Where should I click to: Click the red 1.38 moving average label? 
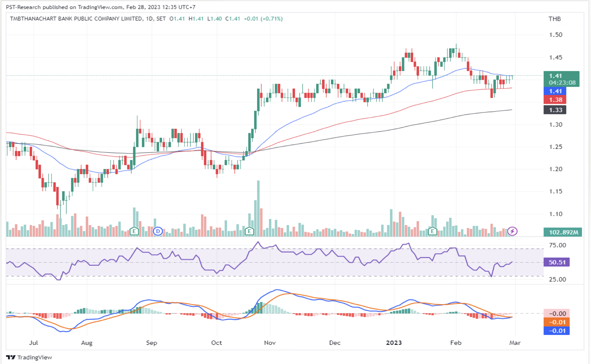[555, 100]
